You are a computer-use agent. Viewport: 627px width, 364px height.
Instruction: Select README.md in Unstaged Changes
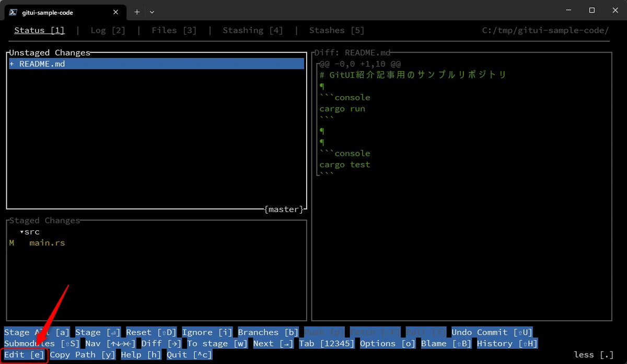[x=45, y=63]
